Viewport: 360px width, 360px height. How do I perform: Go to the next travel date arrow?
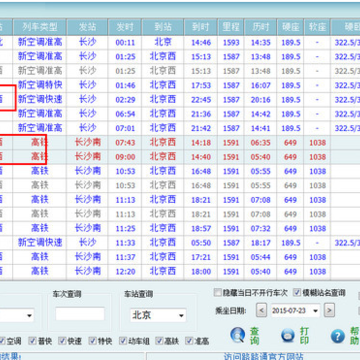tap(329, 311)
